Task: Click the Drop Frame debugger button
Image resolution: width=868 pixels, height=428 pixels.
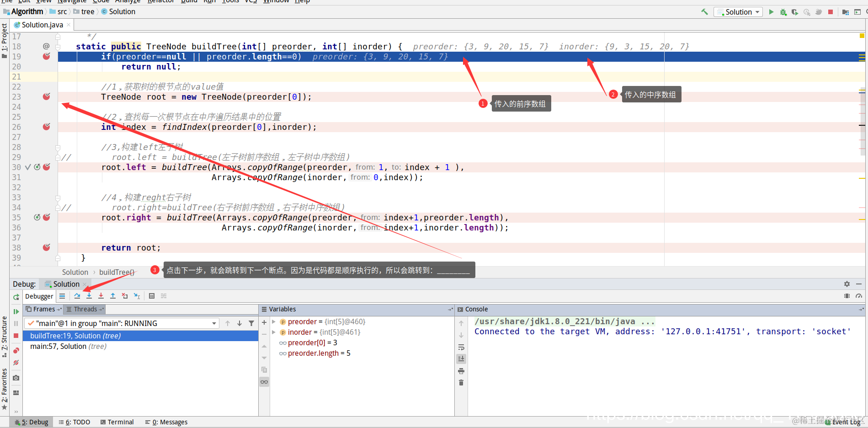Action: click(125, 296)
